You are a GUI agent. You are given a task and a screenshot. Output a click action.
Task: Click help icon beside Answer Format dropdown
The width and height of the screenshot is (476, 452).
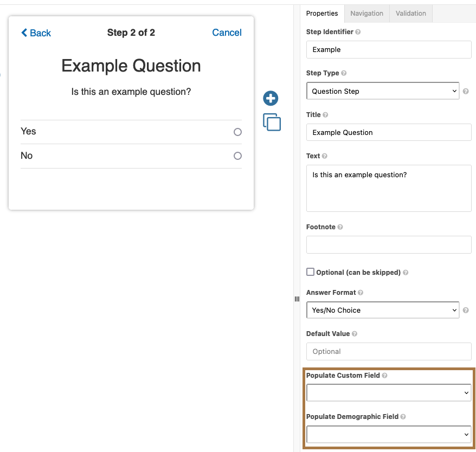466,311
